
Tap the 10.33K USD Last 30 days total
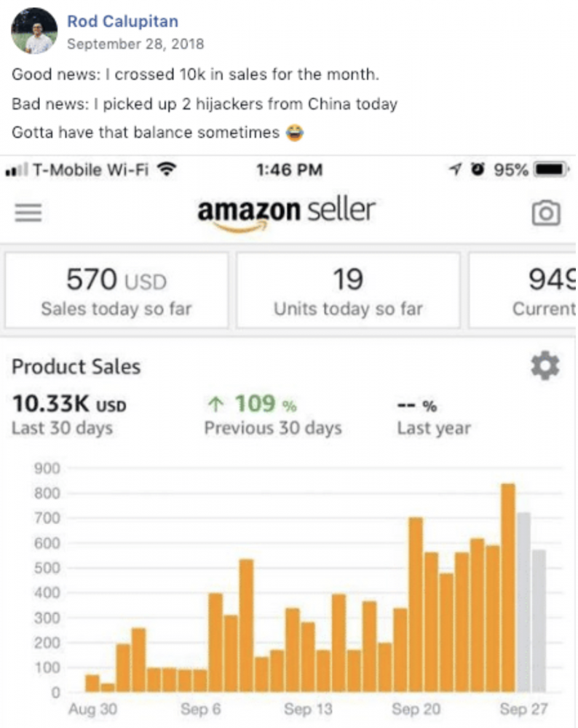[x=69, y=415]
